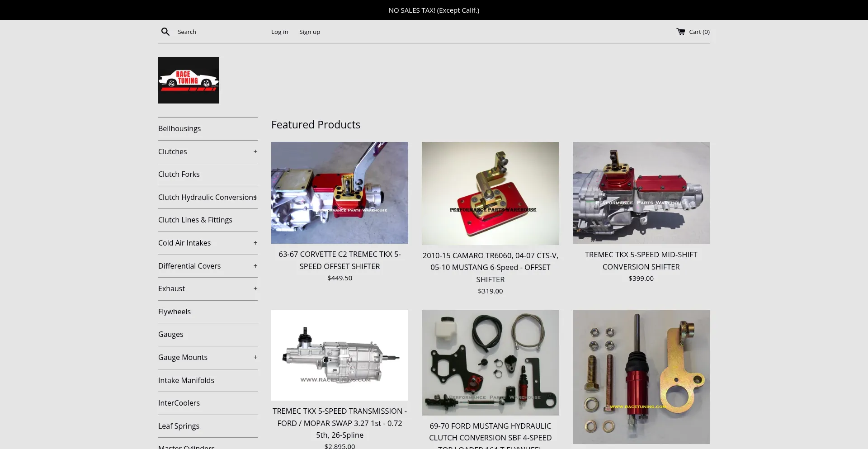Viewport: 868px width, 449px height.
Task: Open the shopping cart icon
Action: coord(680,32)
